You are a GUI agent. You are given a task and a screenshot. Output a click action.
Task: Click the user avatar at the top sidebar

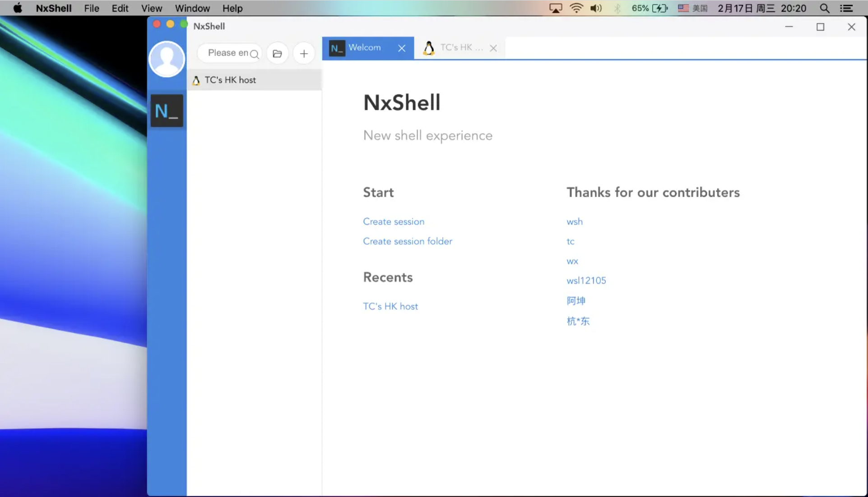pyautogui.click(x=167, y=59)
